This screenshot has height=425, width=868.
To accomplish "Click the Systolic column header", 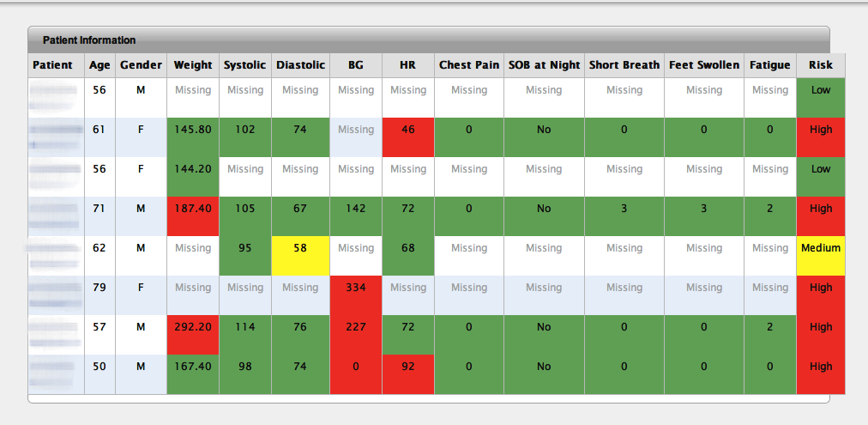I will [244, 65].
